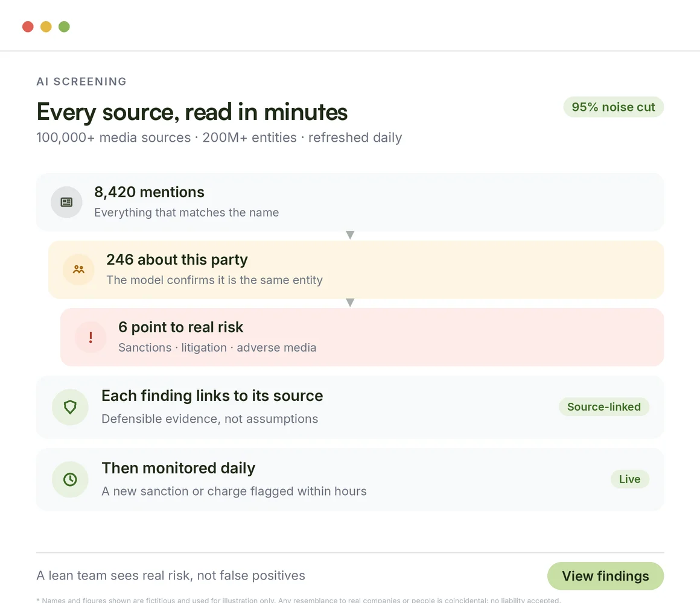The height and width of the screenshot is (603, 700).
Task: Click the arrow below the 8,420 mentions card
Action: click(x=350, y=235)
